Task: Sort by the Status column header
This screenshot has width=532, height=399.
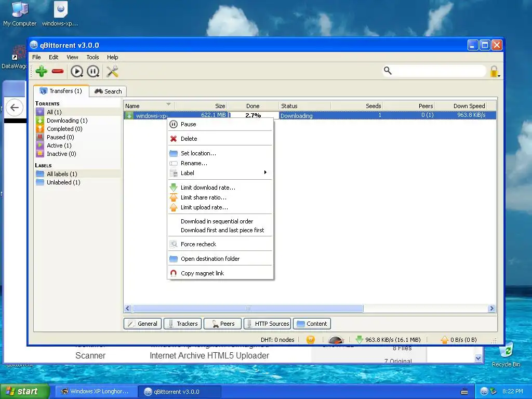Action: 304,106
